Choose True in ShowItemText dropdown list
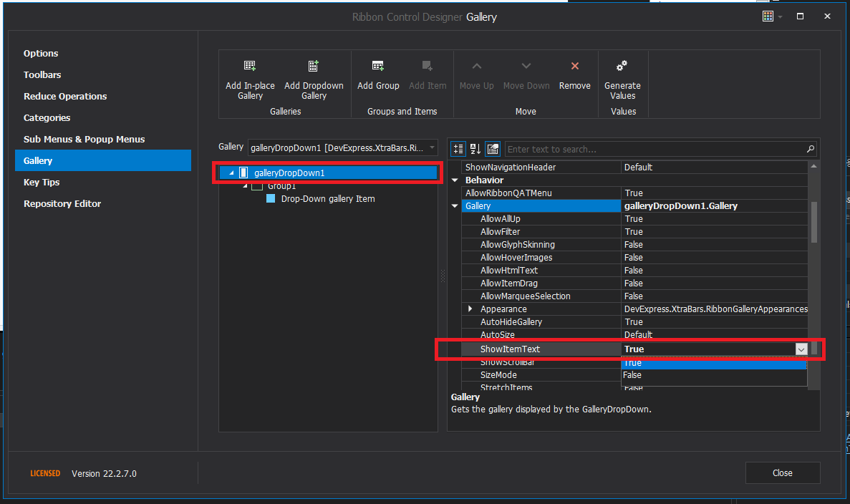Image resolution: width=850 pixels, height=504 pixels. coord(714,364)
